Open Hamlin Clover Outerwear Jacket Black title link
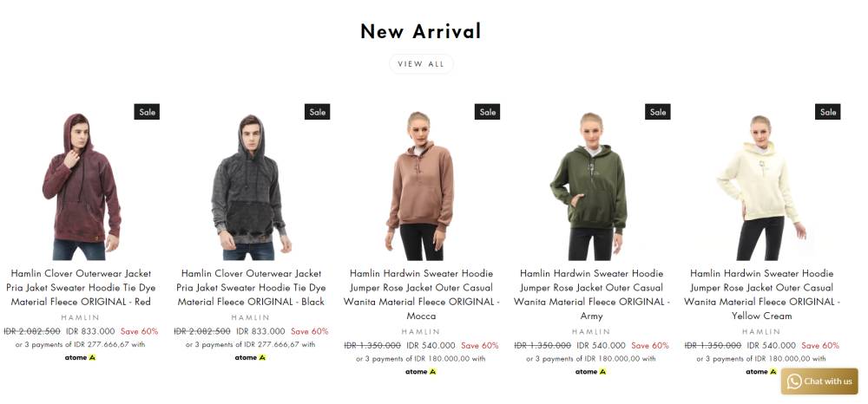This screenshot has height=404, width=868. [251, 287]
